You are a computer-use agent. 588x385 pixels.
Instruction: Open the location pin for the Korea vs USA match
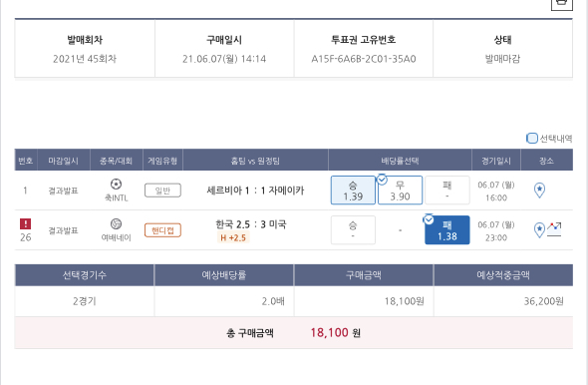539,229
